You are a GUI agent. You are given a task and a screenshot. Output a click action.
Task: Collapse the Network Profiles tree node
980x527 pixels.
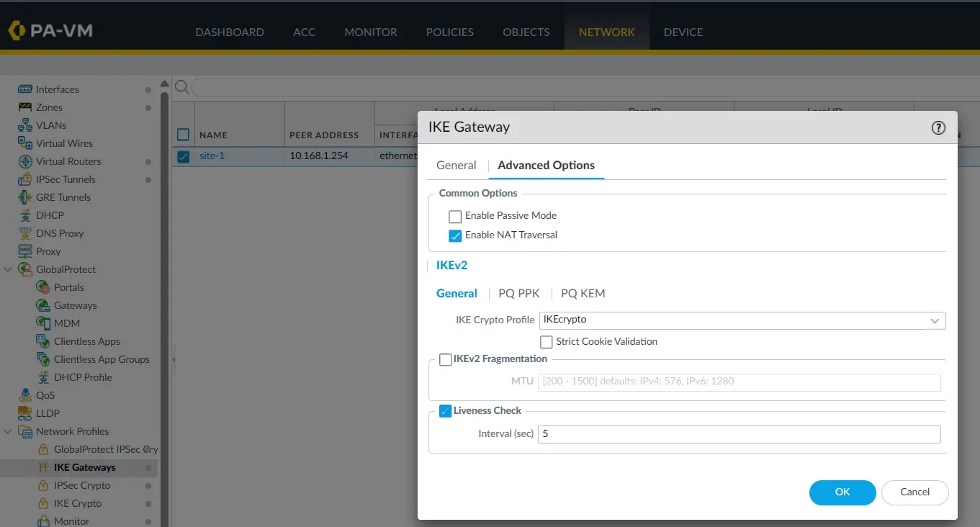click(8, 431)
